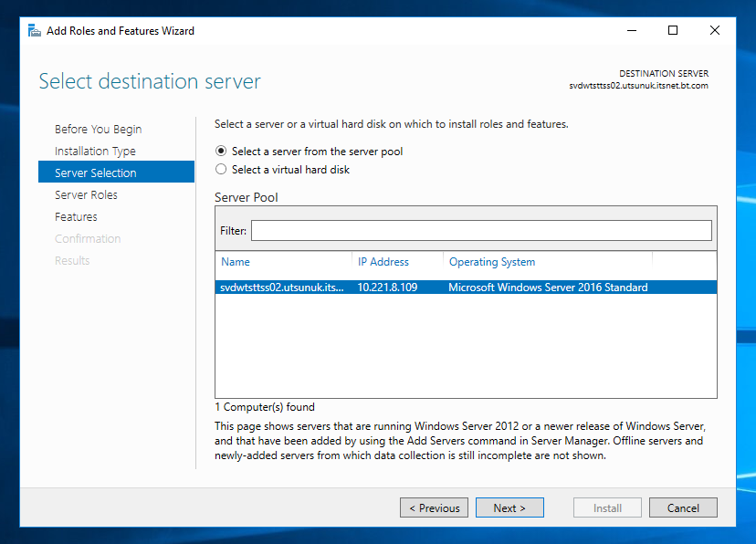Maximize the wizard window

[x=673, y=30]
